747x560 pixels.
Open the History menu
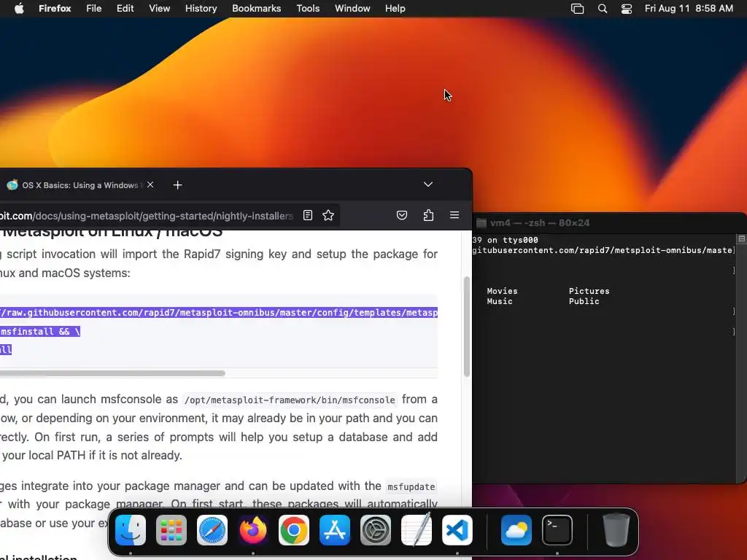pyautogui.click(x=201, y=8)
